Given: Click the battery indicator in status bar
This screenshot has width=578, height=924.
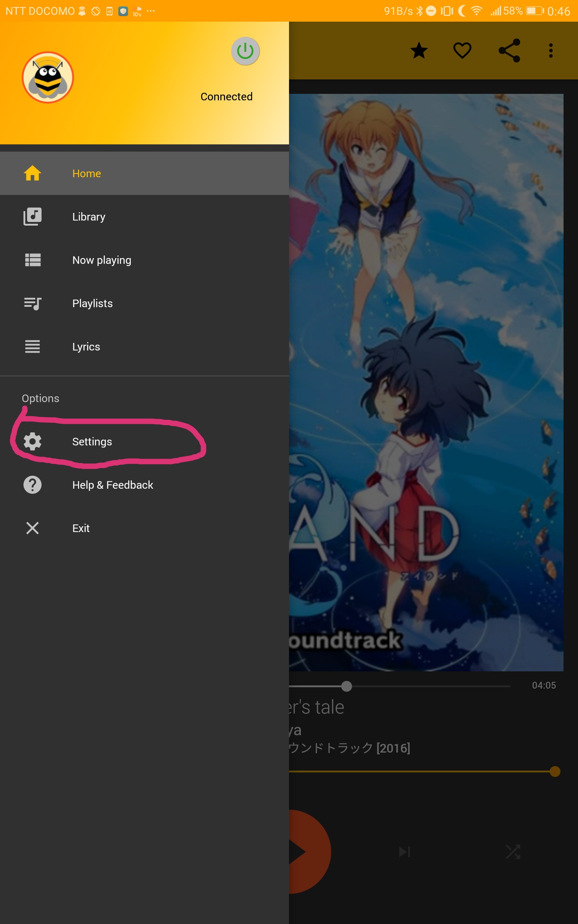Looking at the screenshot, I should point(535,11).
